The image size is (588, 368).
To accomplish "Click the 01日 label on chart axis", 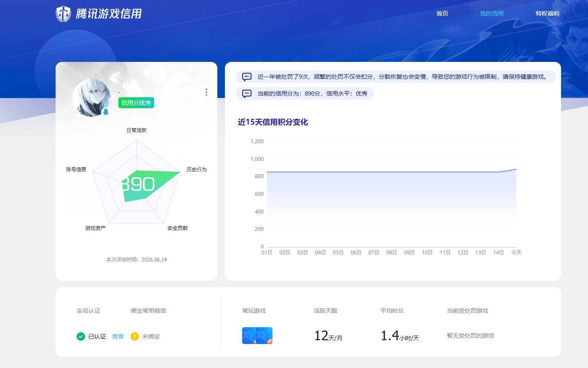I will [x=267, y=252].
